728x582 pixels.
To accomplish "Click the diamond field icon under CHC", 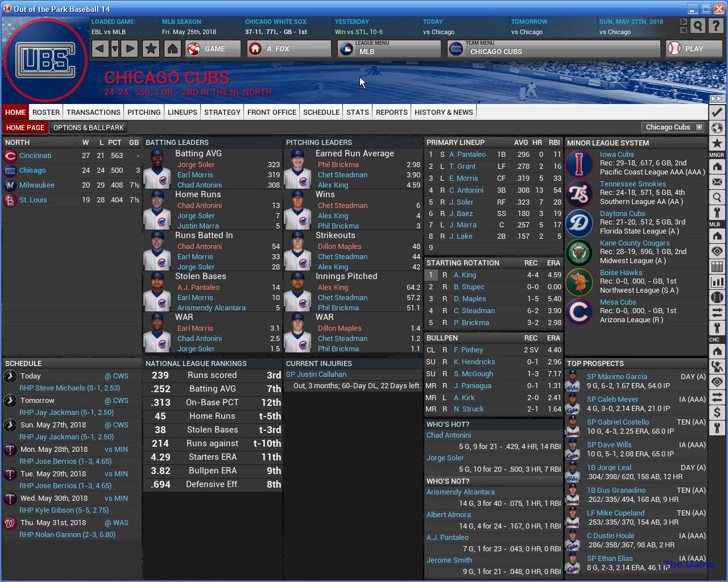I will [717, 382].
